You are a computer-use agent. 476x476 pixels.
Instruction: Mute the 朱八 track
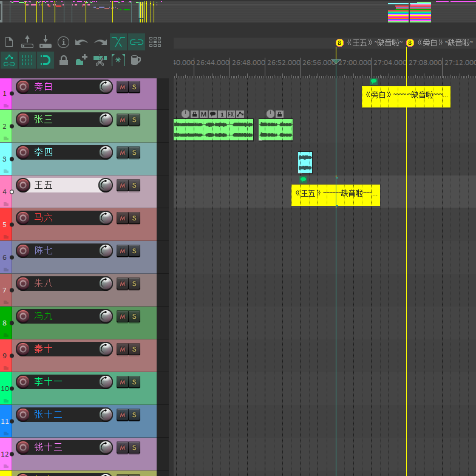(123, 284)
